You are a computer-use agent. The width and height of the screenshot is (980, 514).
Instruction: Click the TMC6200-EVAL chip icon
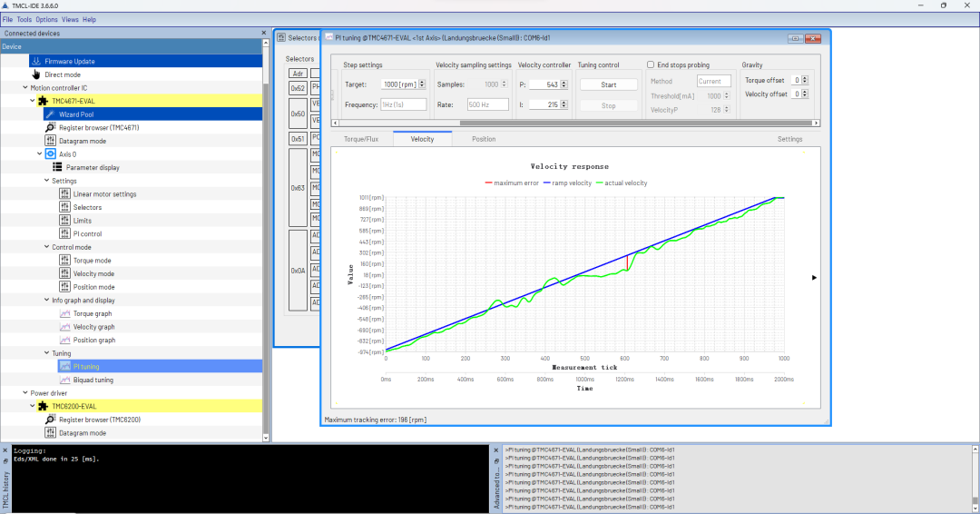click(43, 407)
